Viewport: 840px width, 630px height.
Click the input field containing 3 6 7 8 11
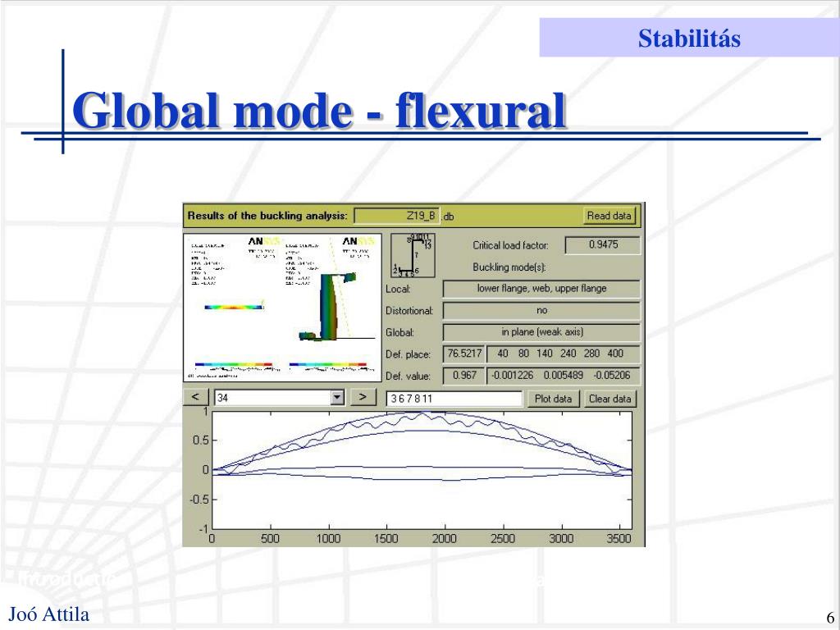454,399
